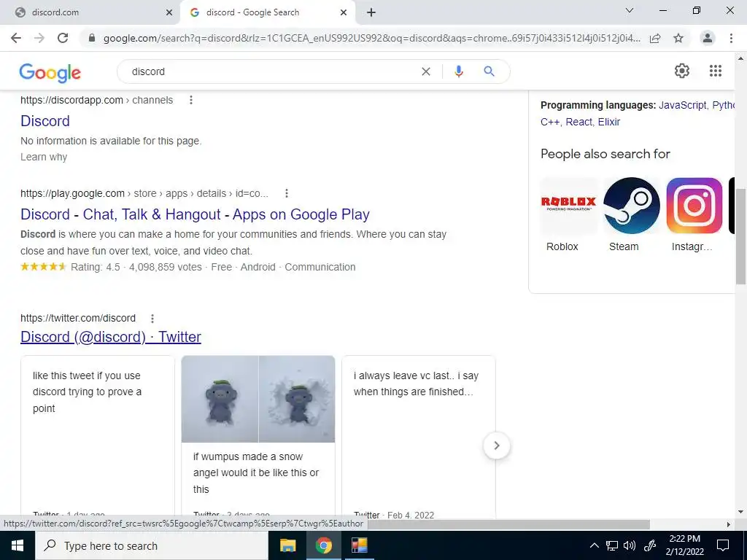View site information padlock icon
The height and width of the screenshot is (560, 747).
(92, 38)
